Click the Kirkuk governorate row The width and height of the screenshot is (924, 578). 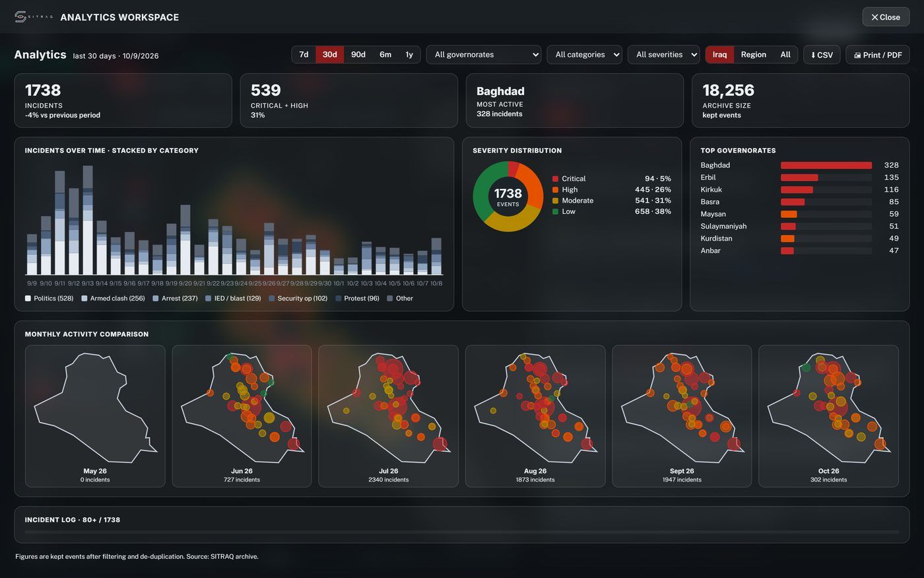(800, 190)
